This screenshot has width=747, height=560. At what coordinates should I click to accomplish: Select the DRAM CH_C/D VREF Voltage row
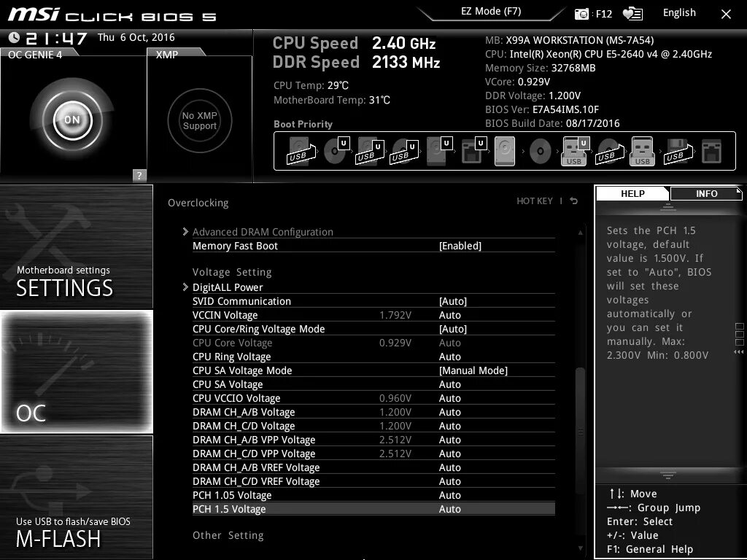(x=373, y=481)
